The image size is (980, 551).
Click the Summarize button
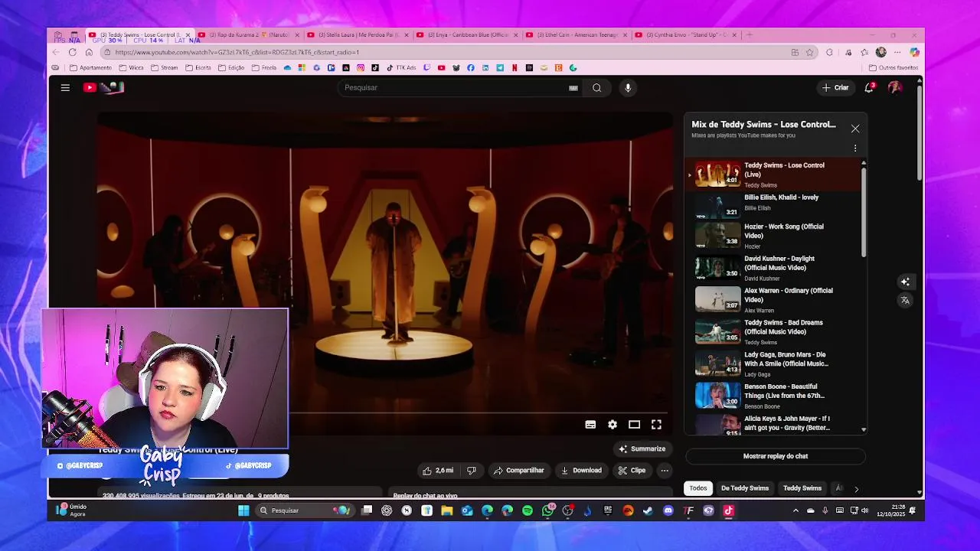pyautogui.click(x=642, y=449)
